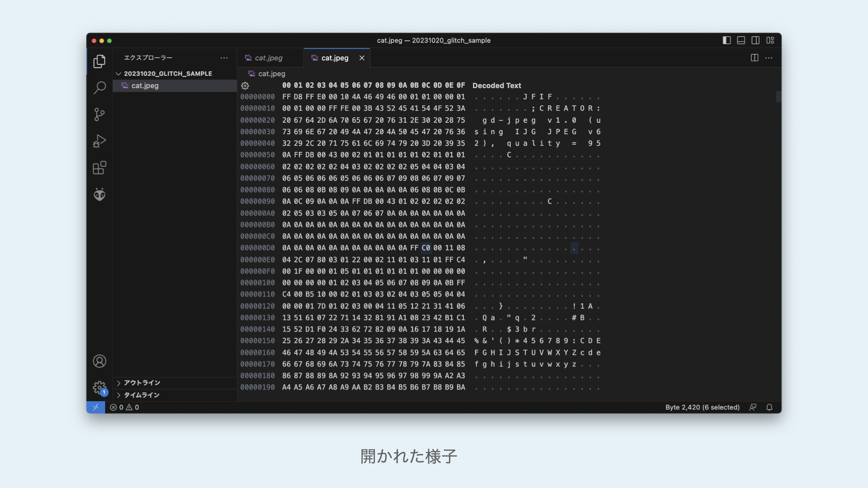Open the Source Control view
The image size is (868, 488).
pos(99,114)
